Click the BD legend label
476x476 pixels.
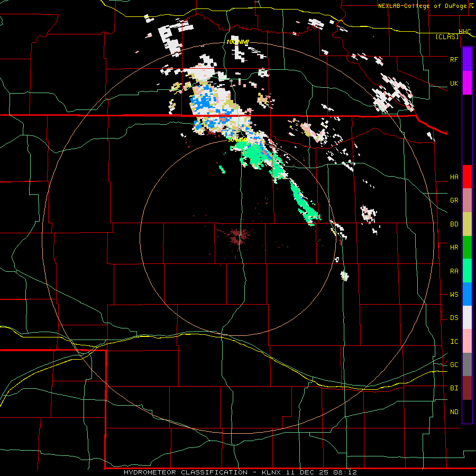454,224
